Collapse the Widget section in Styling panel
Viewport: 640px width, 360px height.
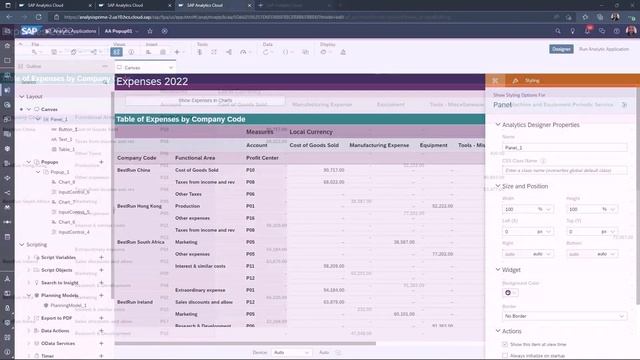tap(498, 269)
